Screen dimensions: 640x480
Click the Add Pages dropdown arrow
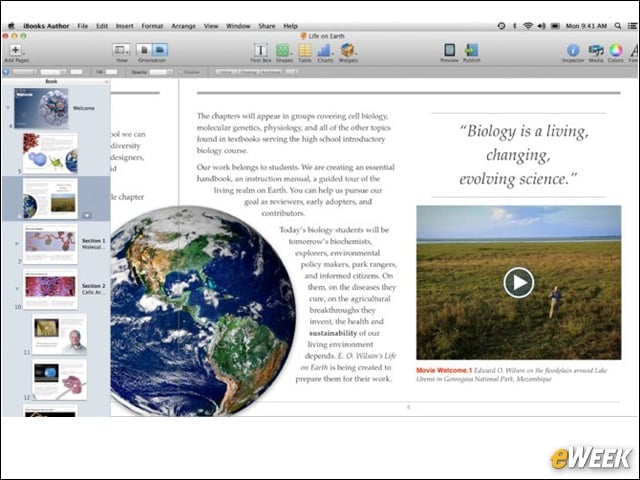click(24, 53)
